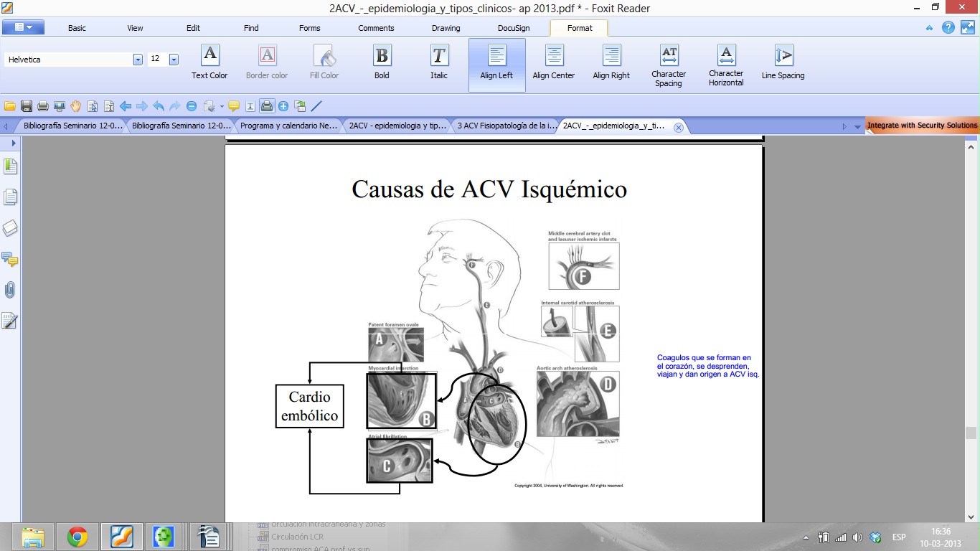Open the Helvetica font name dropdown
Screen dimensions: 980x551
tap(138, 60)
